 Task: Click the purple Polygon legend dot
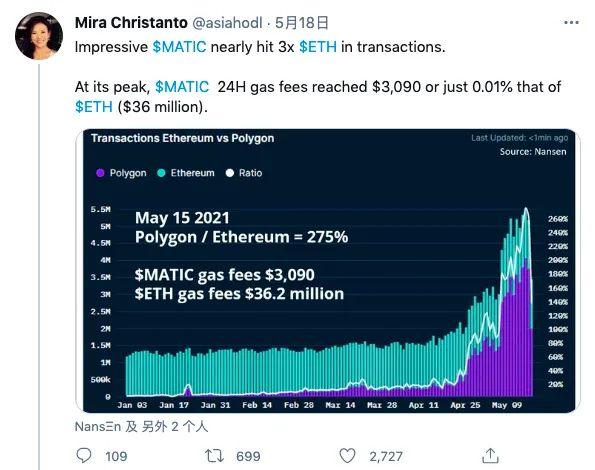(100, 173)
